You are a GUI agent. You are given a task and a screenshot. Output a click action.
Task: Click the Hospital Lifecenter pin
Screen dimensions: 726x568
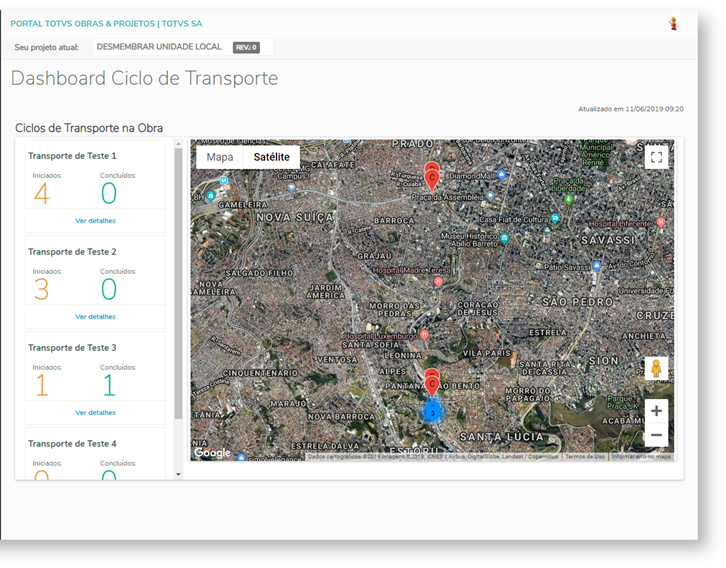click(x=661, y=222)
